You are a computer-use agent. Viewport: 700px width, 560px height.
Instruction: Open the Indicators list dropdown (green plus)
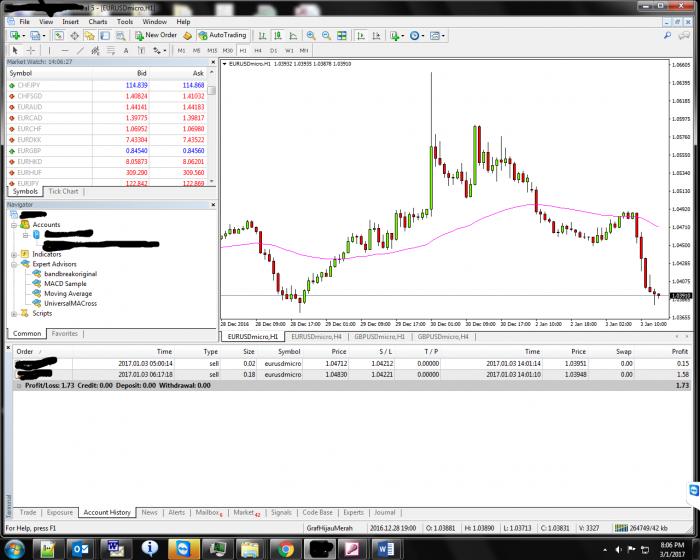pyautogui.click(x=397, y=35)
